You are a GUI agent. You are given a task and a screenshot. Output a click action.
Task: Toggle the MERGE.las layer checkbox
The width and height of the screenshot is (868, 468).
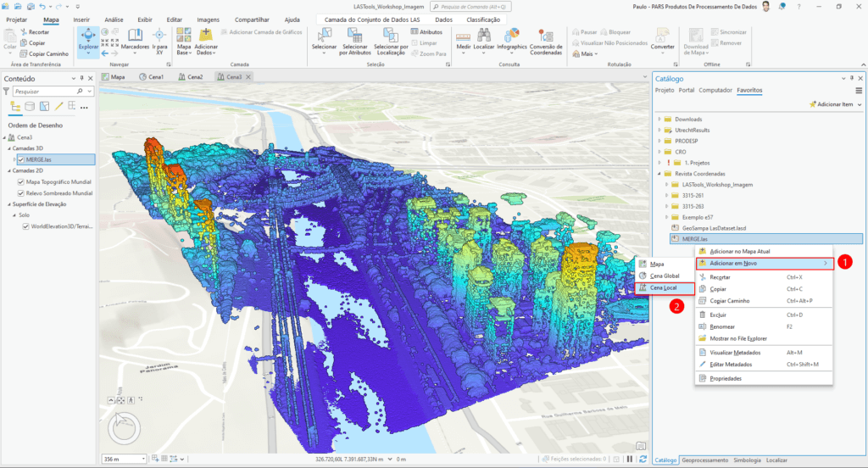tap(21, 159)
